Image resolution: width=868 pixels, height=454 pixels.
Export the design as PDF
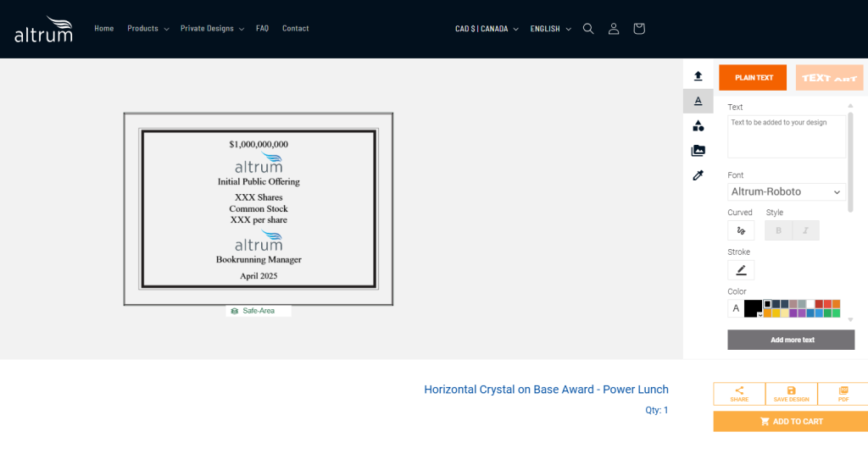tap(843, 394)
